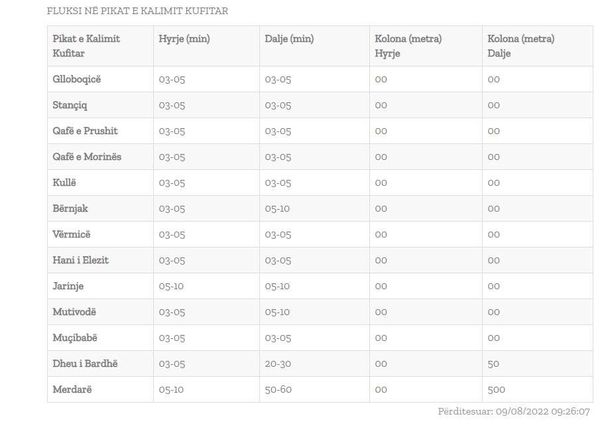Click the Kullë border point name
600x428 pixels.
click(x=64, y=182)
